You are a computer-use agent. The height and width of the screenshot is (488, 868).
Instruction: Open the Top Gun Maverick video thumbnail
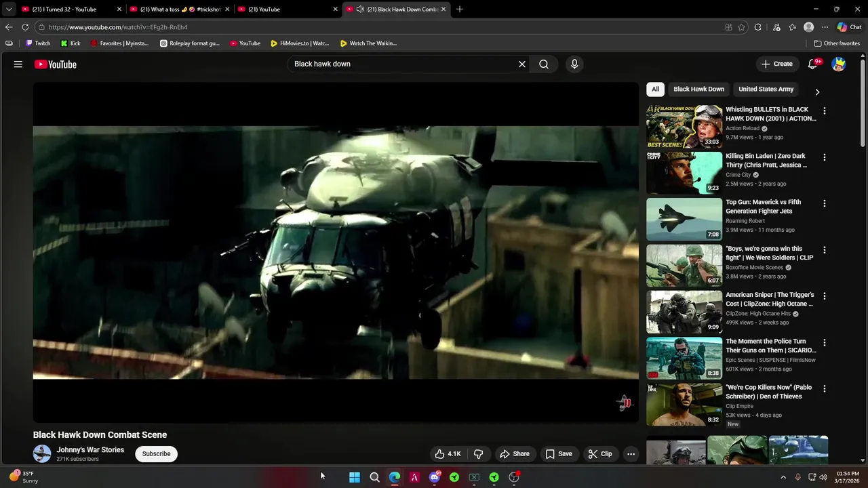pyautogui.click(x=684, y=219)
